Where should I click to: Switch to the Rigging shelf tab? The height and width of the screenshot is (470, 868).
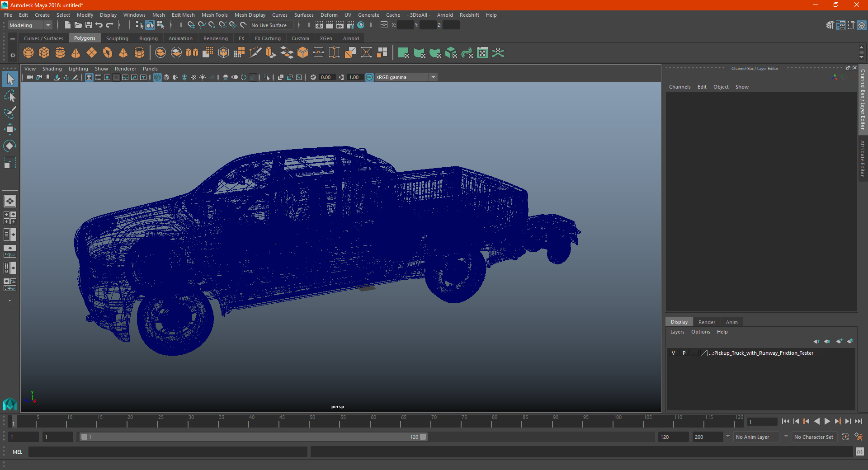click(148, 38)
